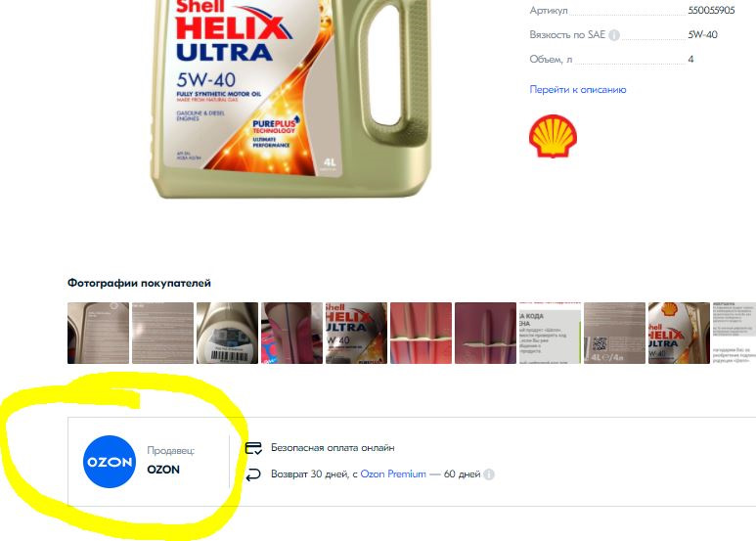This screenshot has height=541, width=756.
Task: Open the OZON seller name link
Action: pyautogui.click(x=163, y=470)
